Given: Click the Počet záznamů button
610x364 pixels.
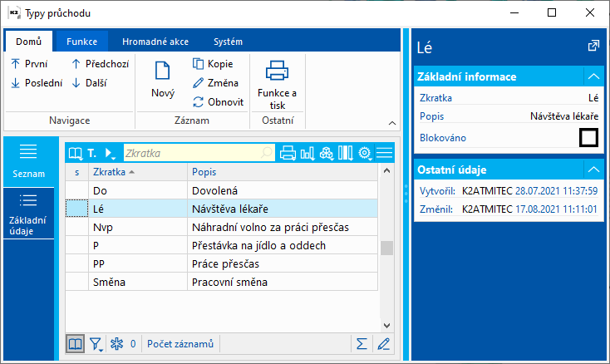Looking at the screenshot, I should click(180, 343).
